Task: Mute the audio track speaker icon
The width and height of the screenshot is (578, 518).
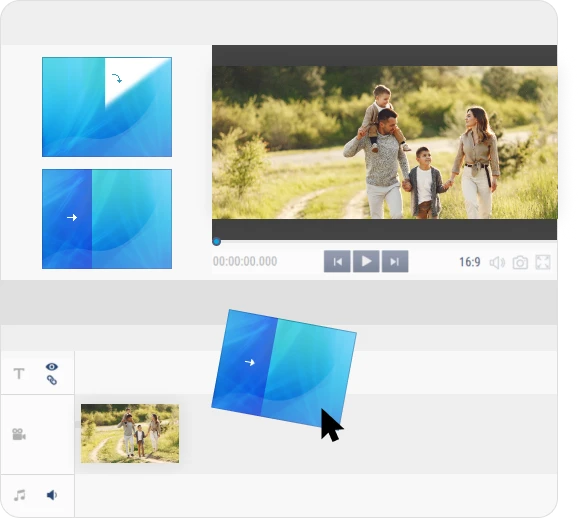Action: pyautogui.click(x=52, y=495)
